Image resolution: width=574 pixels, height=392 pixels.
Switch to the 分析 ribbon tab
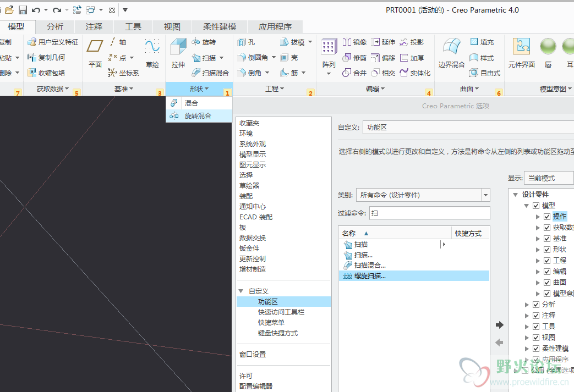click(55, 27)
